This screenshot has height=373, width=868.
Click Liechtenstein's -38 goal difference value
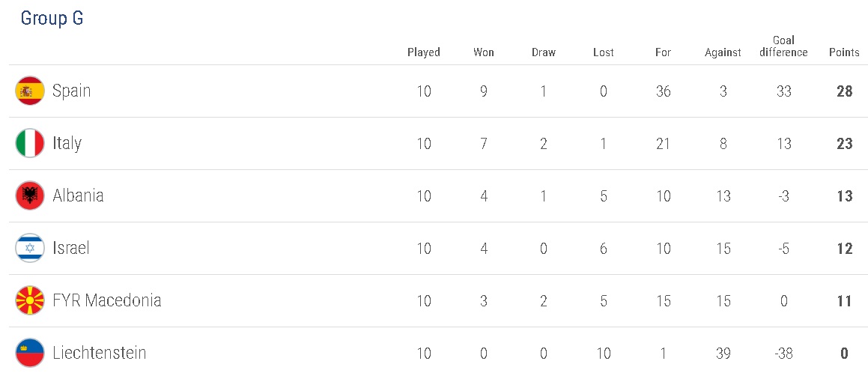[783, 353]
